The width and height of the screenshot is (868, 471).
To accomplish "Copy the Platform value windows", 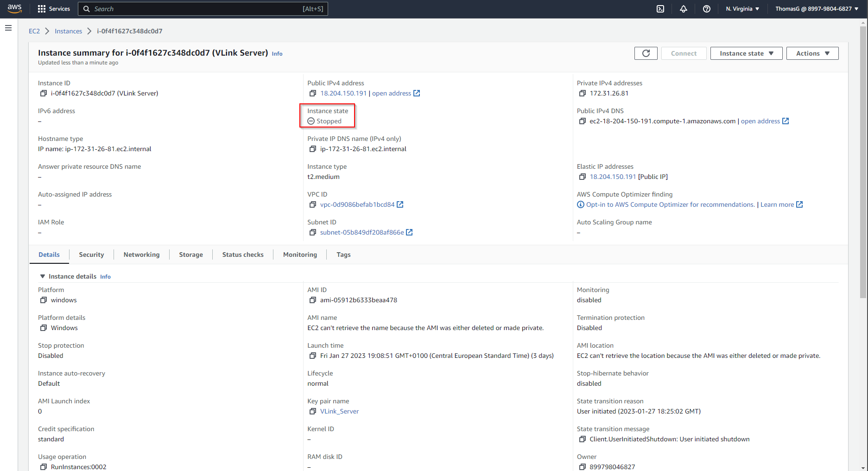I will (x=44, y=300).
